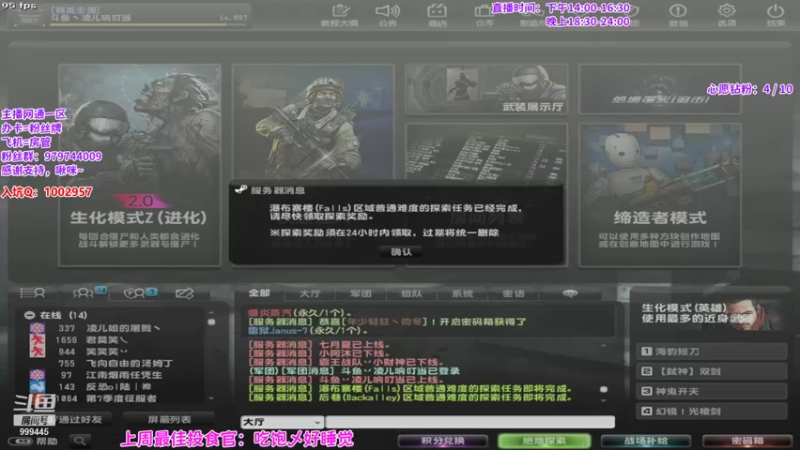800x450 pixels.
Task: Switch to the 系统 chat tab
Action: click(462, 294)
